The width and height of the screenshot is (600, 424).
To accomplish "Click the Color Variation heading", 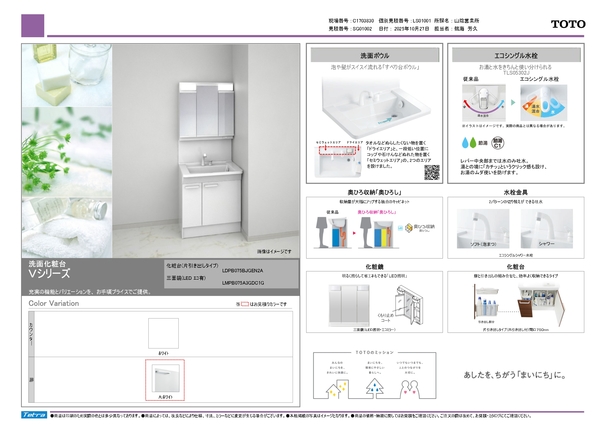I will point(55,301).
